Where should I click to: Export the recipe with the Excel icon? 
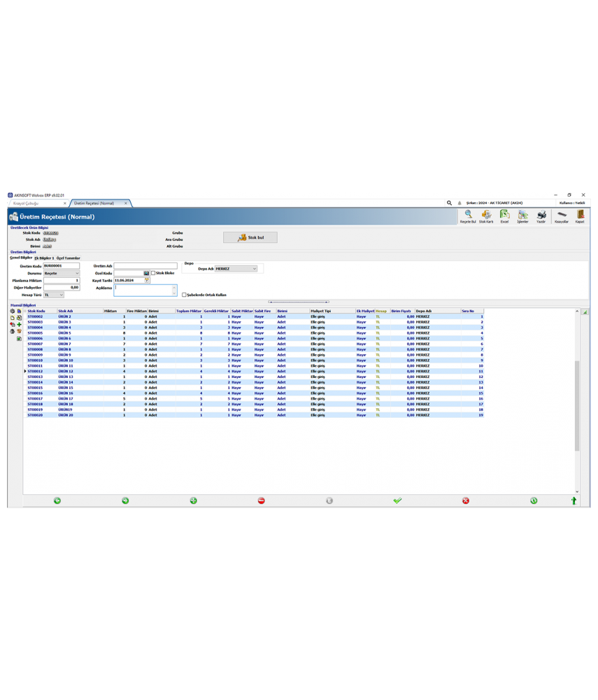(x=504, y=215)
